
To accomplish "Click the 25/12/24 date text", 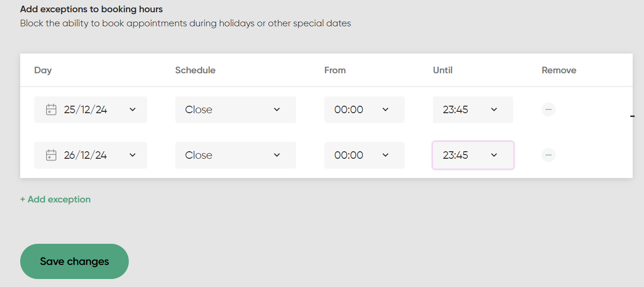I will pos(86,110).
